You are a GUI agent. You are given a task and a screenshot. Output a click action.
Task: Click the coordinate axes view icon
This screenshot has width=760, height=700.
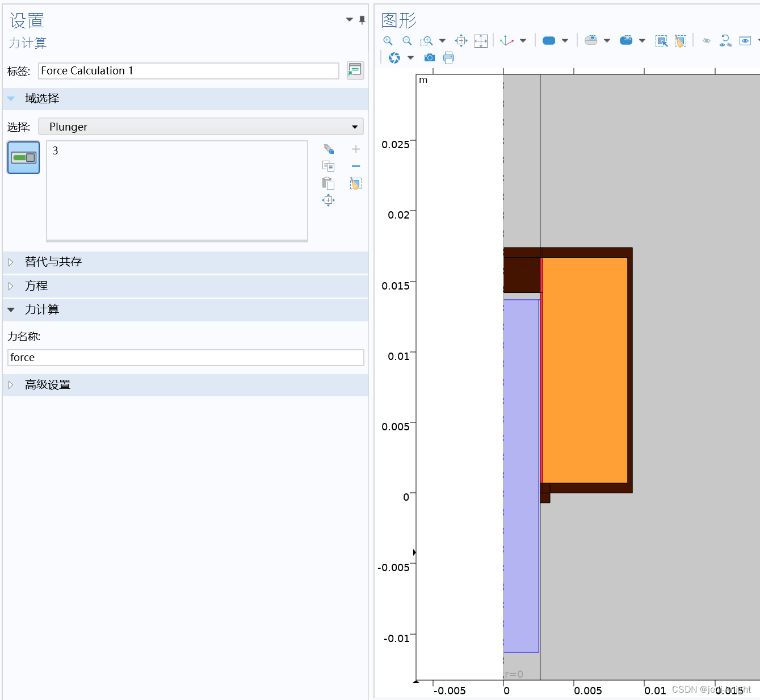(507, 41)
